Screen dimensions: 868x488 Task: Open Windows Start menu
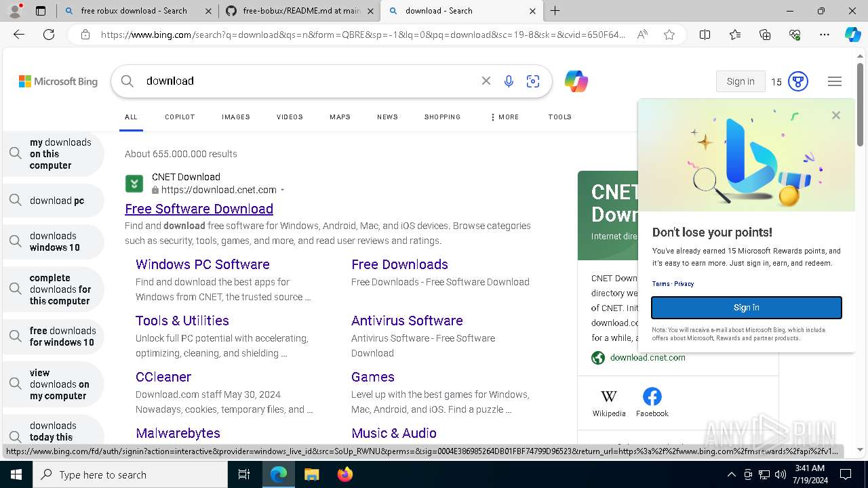click(16, 475)
